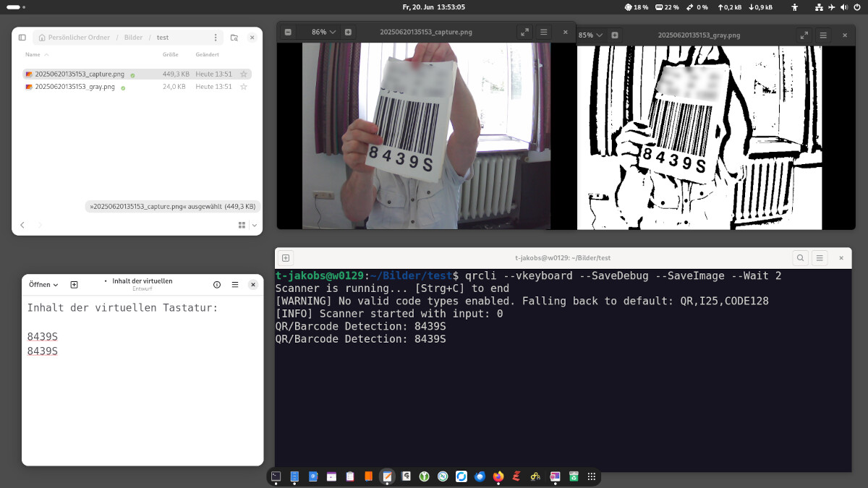Open the text editor main menu
Screen dimensions: 868x488
point(235,285)
